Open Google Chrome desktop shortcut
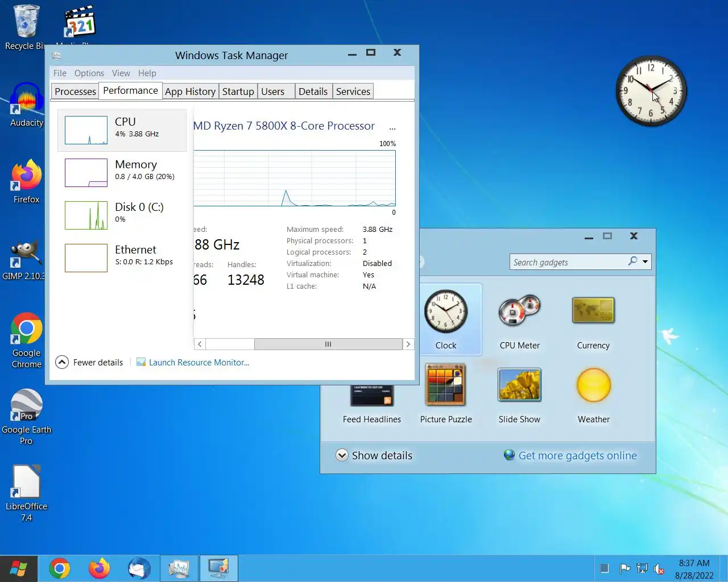 (26, 341)
